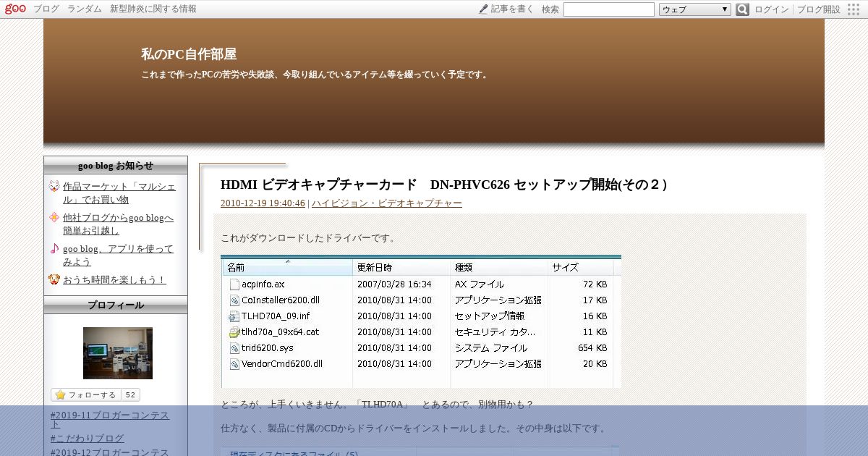
Task: Click the 名前 column header in screenshot
Action: click(287, 267)
